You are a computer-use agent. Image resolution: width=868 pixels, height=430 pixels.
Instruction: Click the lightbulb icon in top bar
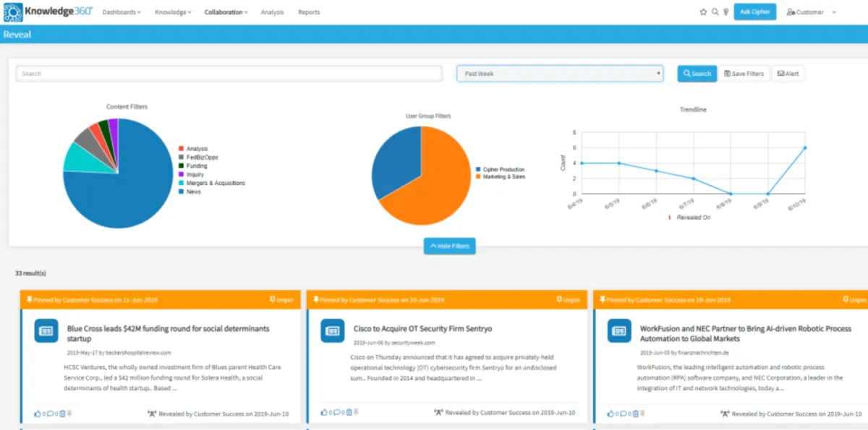point(726,12)
